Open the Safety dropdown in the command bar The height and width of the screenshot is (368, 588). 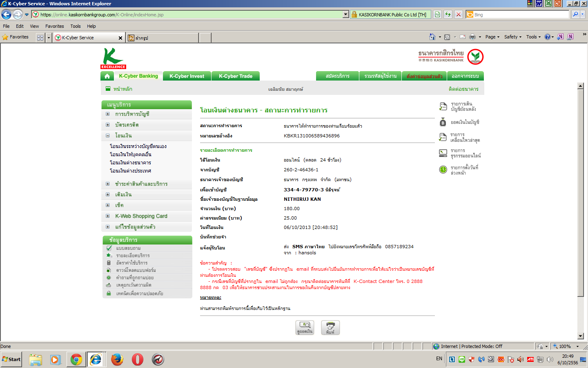click(512, 37)
